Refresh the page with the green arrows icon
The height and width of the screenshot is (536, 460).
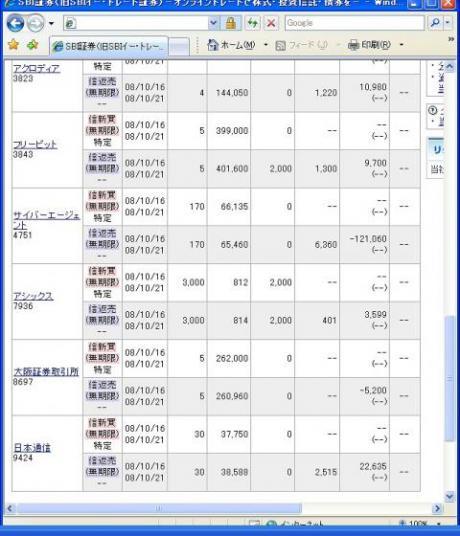pyautogui.click(x=253, y=24)
